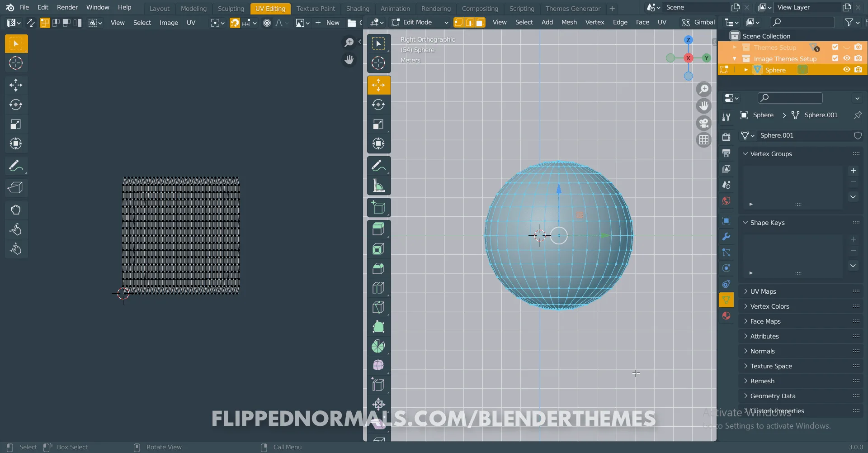Toggle exclude checkbox for Themes Setup collection
Image resolution: width=868 pixels, height=453 pixels.
(x=835, y=47)
